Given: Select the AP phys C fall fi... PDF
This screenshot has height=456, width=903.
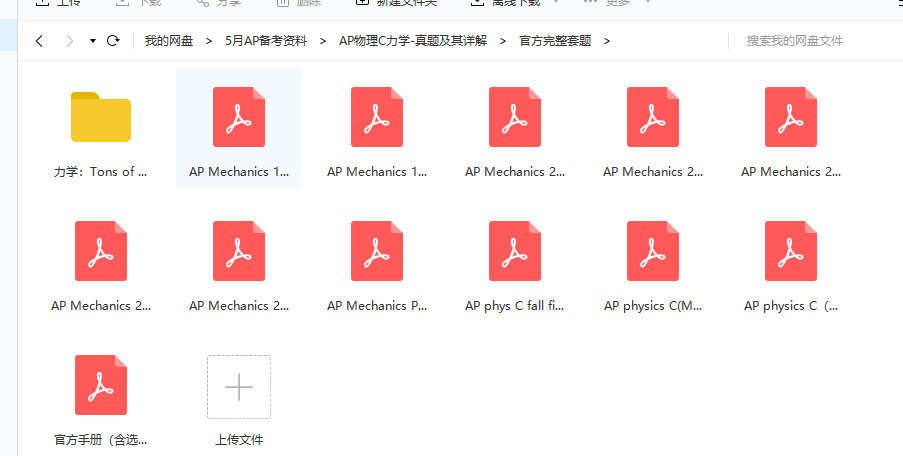Looking at the screenshot, I should [x=515, y=251].
